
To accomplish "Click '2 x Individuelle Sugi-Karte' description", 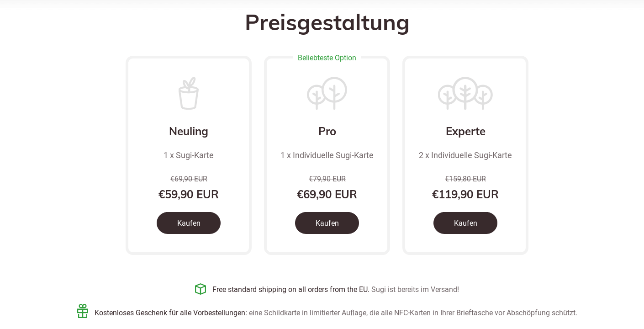I will pos(465,155).
